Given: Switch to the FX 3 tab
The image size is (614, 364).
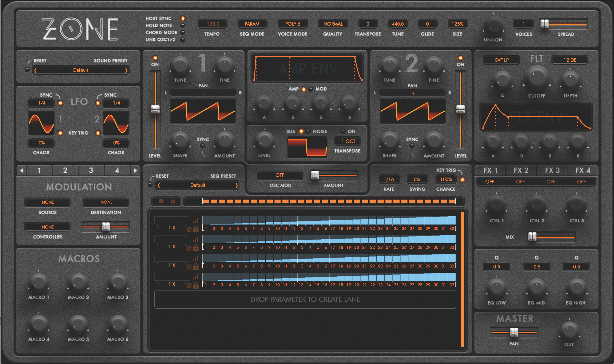Looking at the screenshot, I should point(552,170).
